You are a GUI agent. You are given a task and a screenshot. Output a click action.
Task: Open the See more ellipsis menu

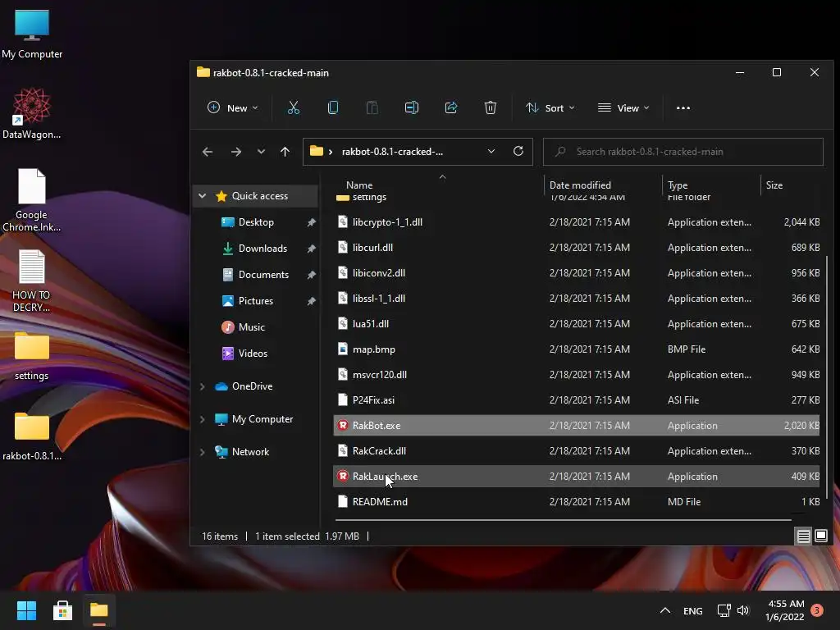(x=683, y=108)
